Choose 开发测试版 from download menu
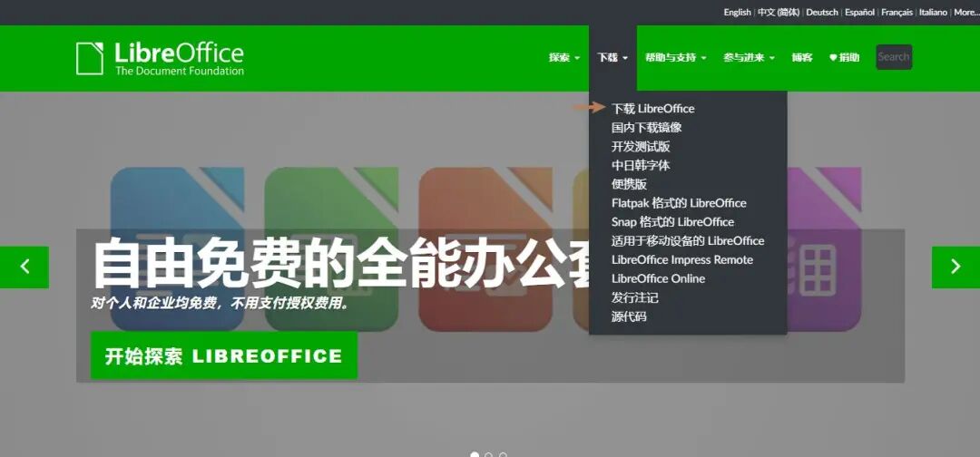 [x=641, y=146]
